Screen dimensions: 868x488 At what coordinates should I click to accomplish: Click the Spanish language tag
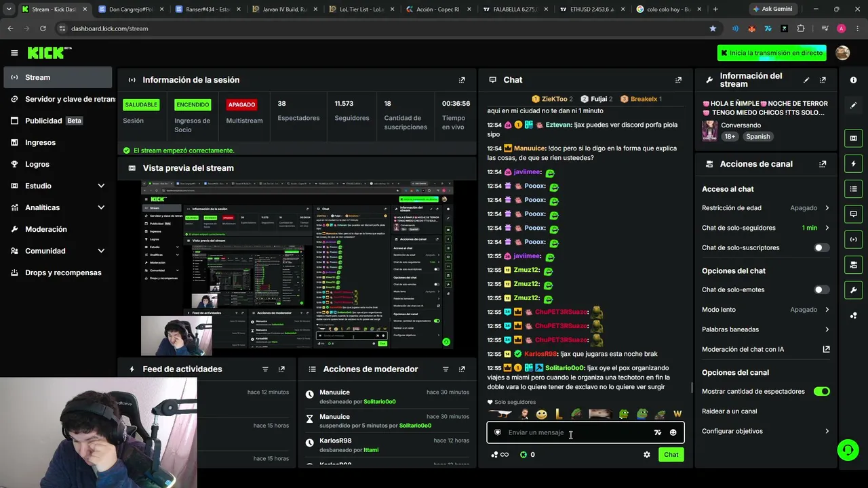pos(758,136)
